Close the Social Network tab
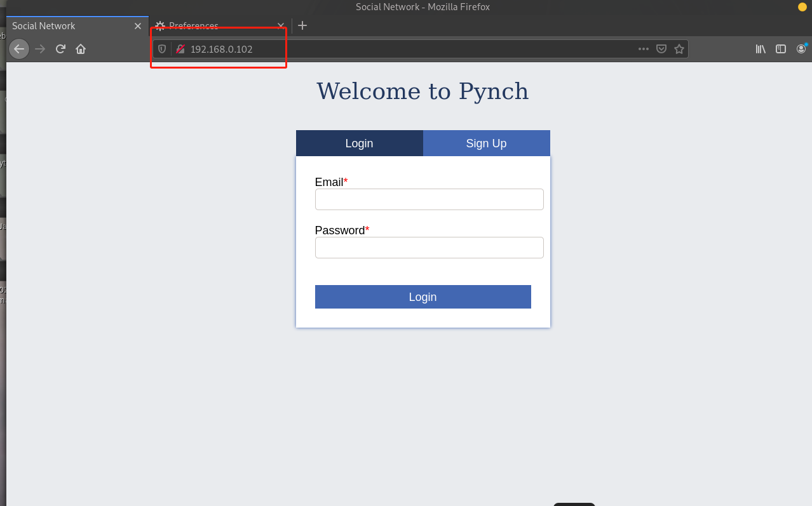This screenshot has height=506, width=812. tap(138, 26)
